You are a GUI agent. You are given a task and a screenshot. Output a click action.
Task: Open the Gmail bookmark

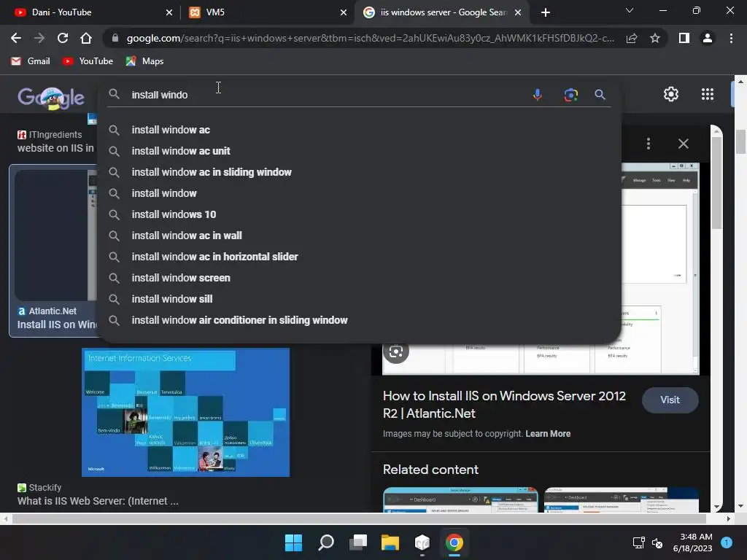tap(31, 61)
